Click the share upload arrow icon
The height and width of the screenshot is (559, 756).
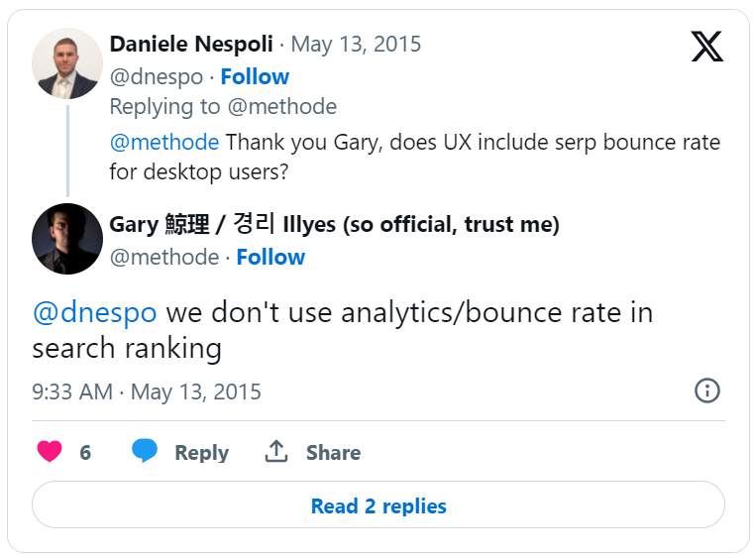275,452
